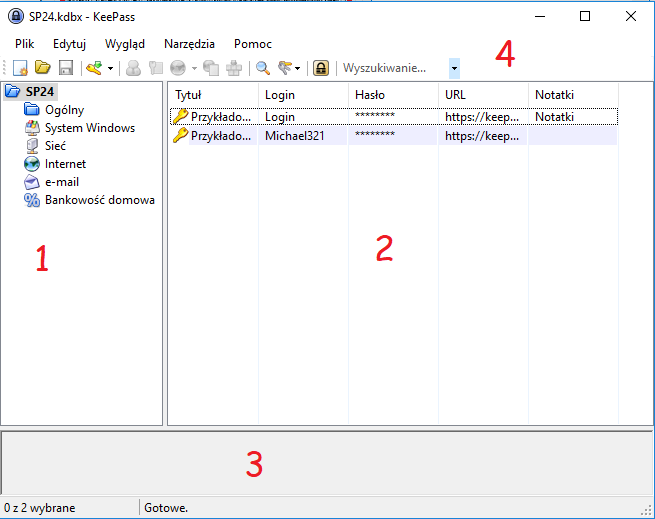Select the Internet group in the tree
Image resolution: width=655 pixels, height=519 pixels.
click(x=65, y=163)
